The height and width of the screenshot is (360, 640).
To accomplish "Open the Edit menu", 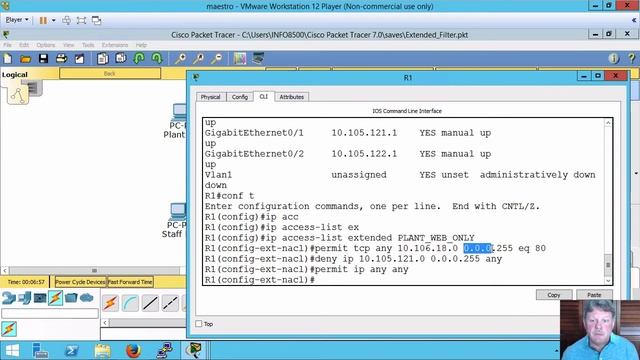I will coord(24,45).
